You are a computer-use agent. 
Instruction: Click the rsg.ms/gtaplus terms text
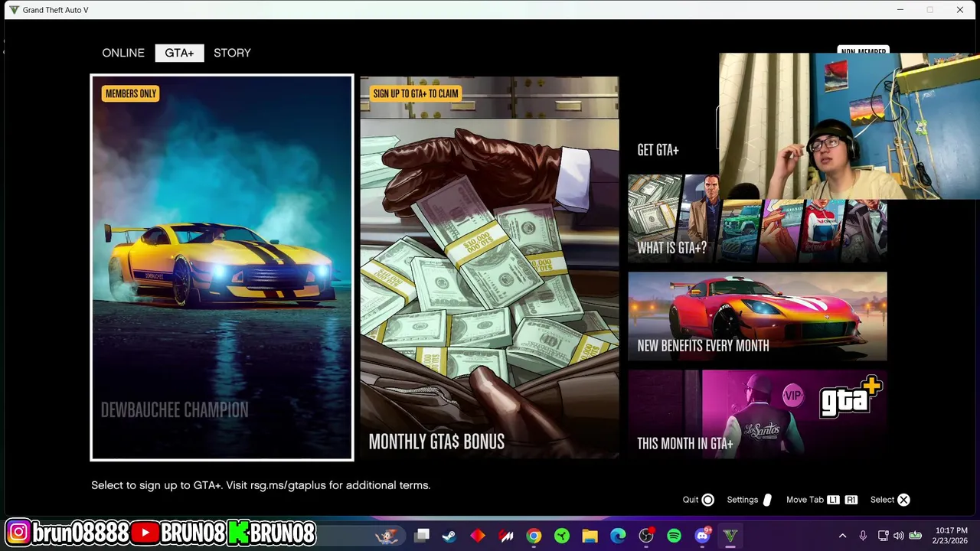288,485
